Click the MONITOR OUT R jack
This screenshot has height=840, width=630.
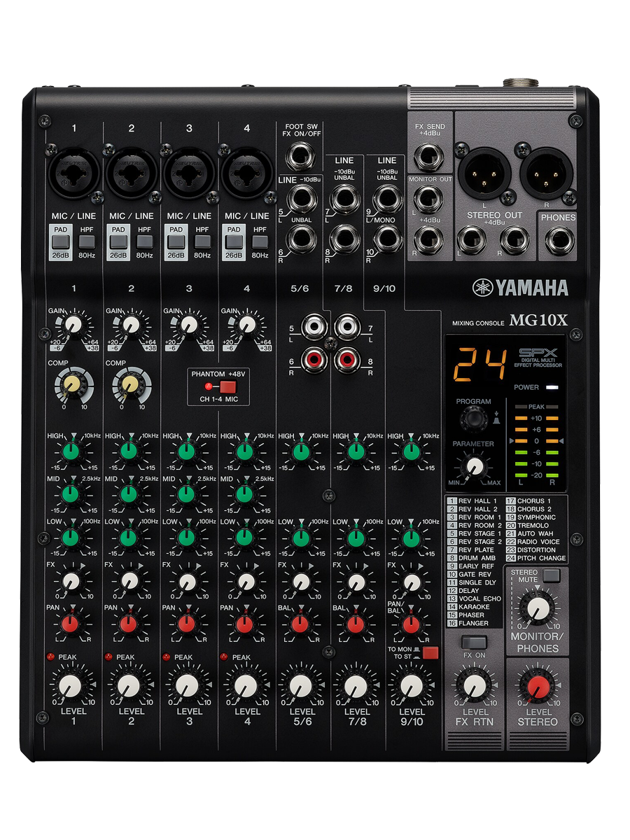[427, 239]
